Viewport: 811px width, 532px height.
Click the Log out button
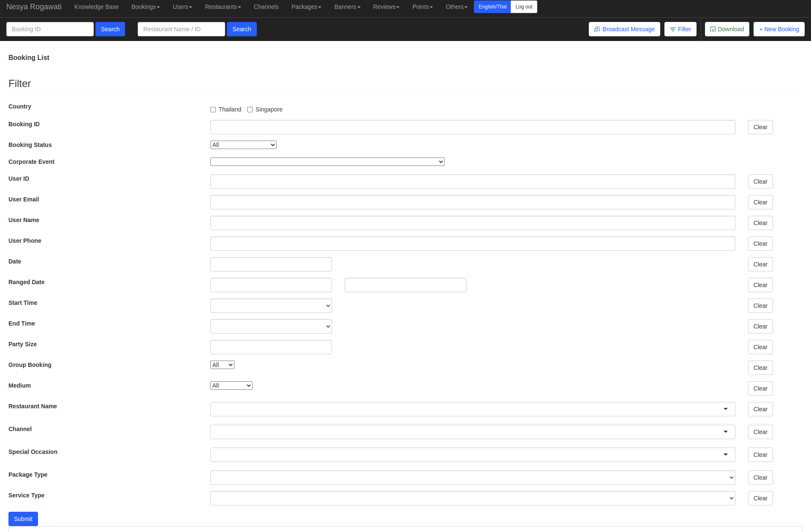pyautogui.click(x=524, y=7)
